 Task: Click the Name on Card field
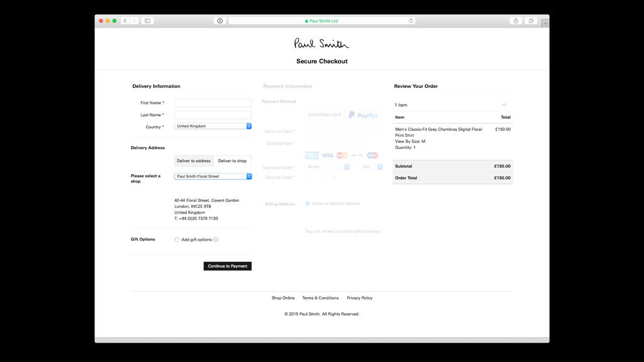pos(344,131)
